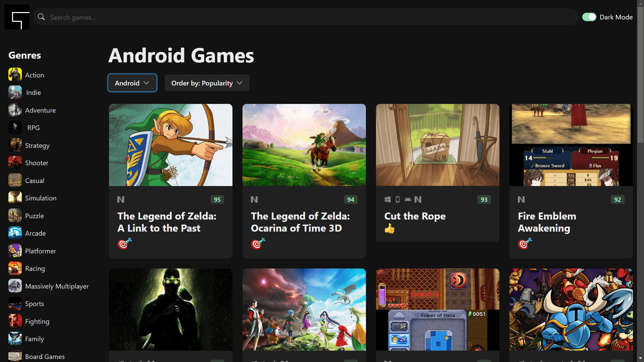Click the Shooter genre thumbnail icon
The height and width of the screenshot is (362, 644).
tap(15, 163)
